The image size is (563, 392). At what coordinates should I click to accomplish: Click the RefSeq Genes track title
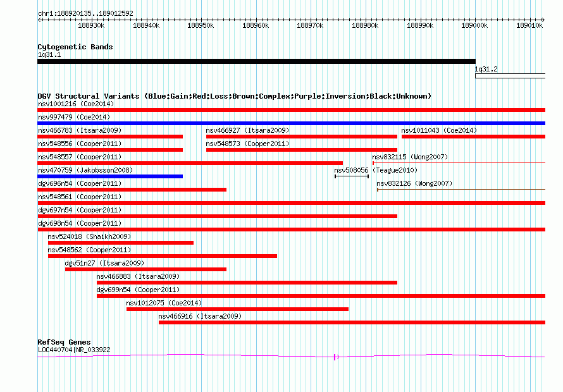pos(65,342)
